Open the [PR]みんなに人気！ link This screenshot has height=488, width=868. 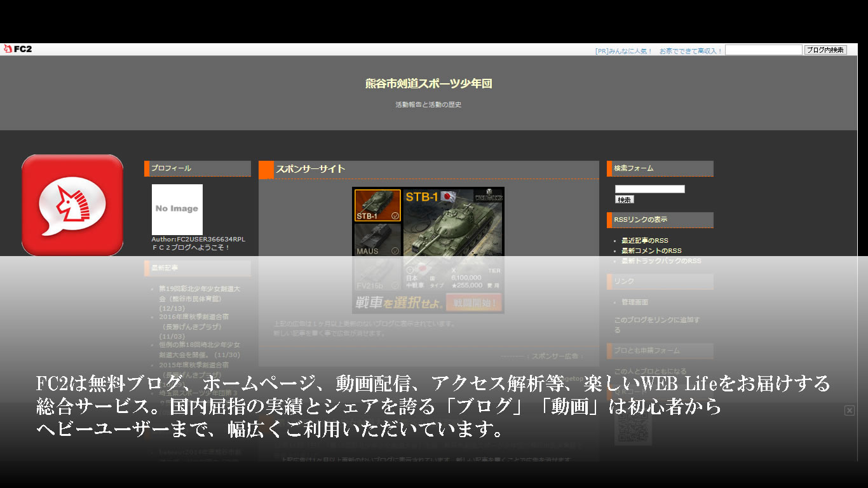(x=624, y=51)
